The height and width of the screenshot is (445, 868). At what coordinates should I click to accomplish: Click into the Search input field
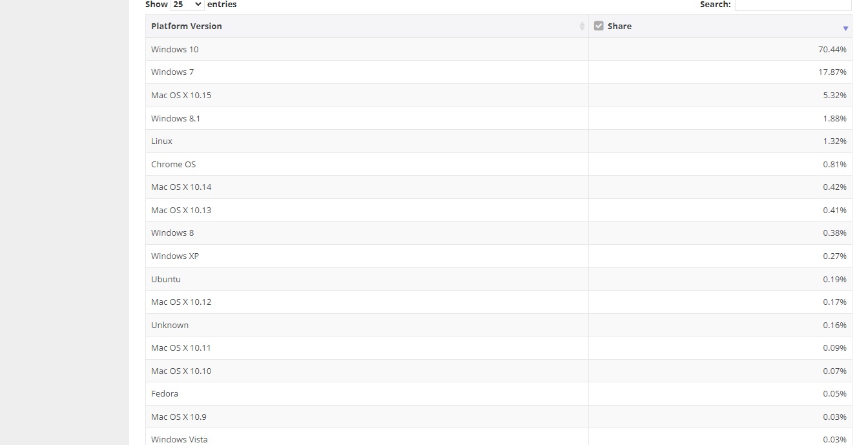pos(793,5)
